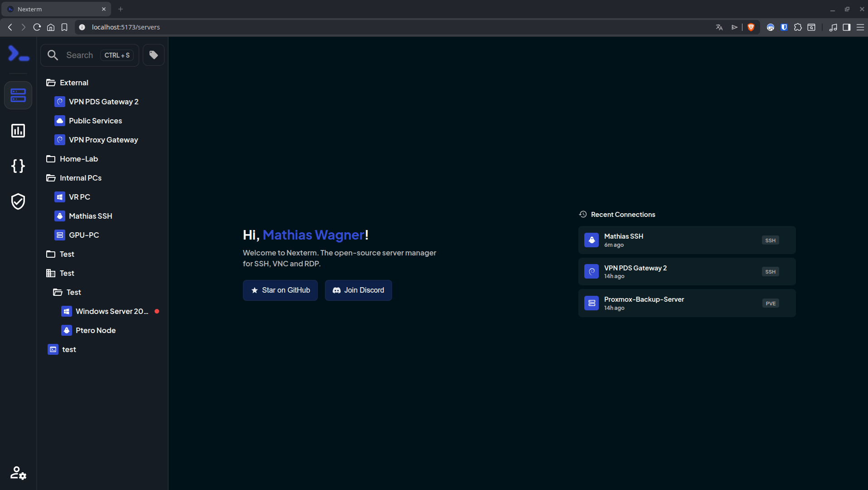The height and width of the screenshot is (490, 868).
Task: Click the tag filter icon button
Action: 154,55
